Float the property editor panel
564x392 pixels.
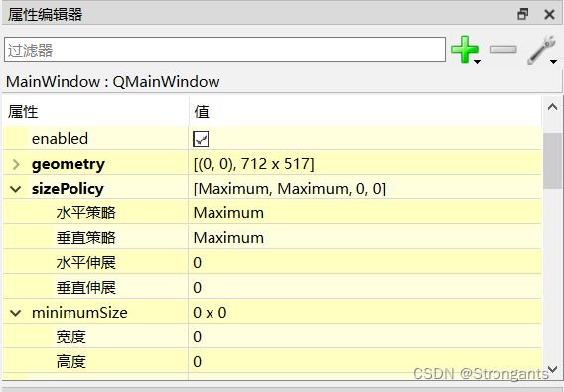tap(522, 14)
